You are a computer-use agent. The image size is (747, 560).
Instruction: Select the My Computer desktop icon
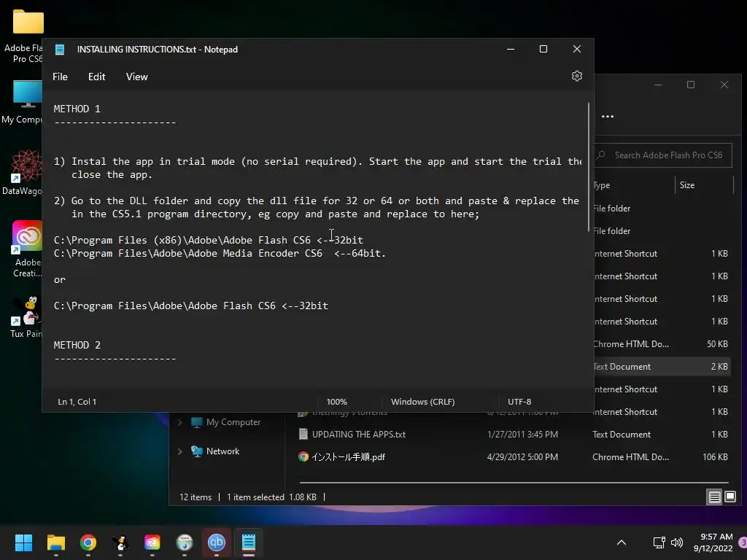(x=24, y=102)
